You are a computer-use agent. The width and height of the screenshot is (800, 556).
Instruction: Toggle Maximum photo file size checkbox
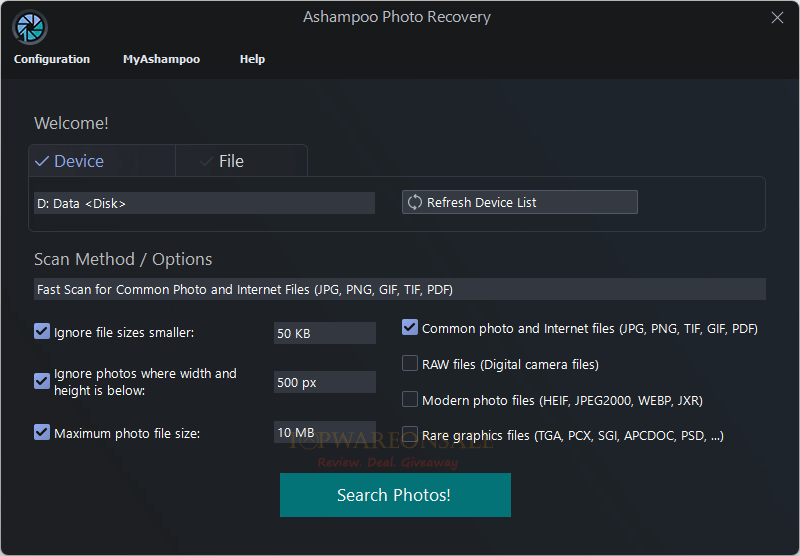click(x=42, y=433)
